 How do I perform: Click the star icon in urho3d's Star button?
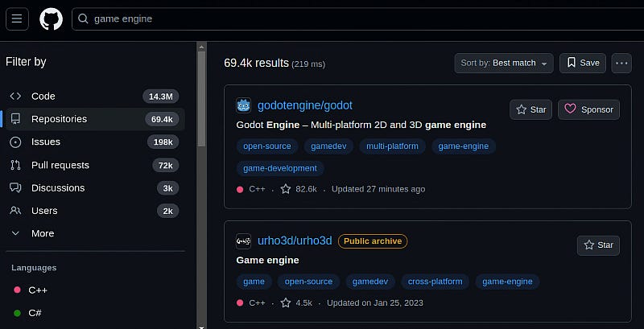589,245
